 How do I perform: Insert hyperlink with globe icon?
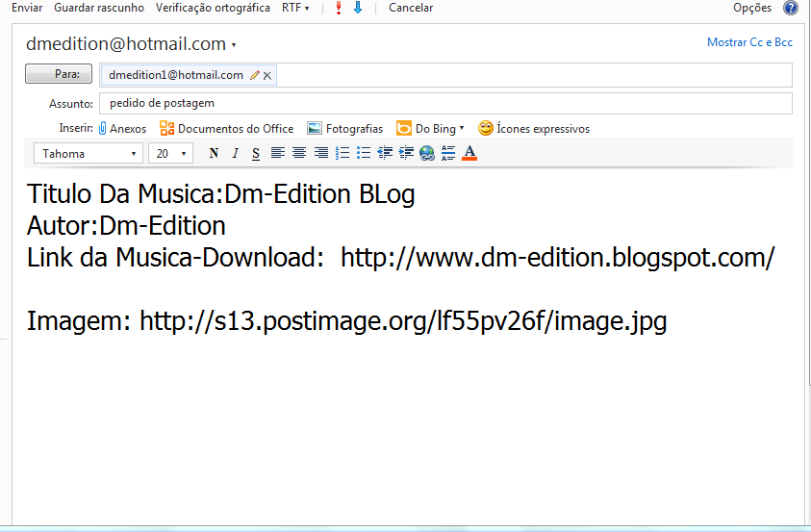click(x=427, y=153)
